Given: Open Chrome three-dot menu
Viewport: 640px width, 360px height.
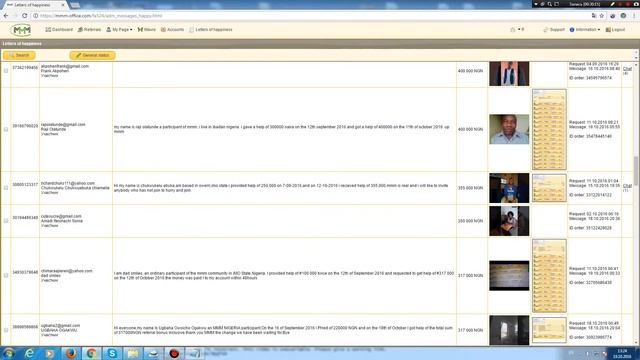Looking at the screenshot, I should 634,16.
